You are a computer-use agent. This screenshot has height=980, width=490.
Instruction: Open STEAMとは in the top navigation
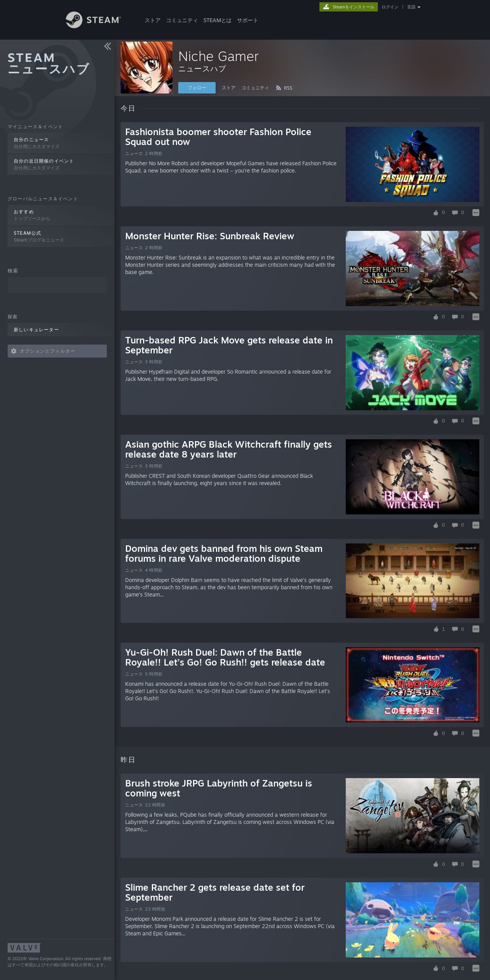tap(218, 20)
